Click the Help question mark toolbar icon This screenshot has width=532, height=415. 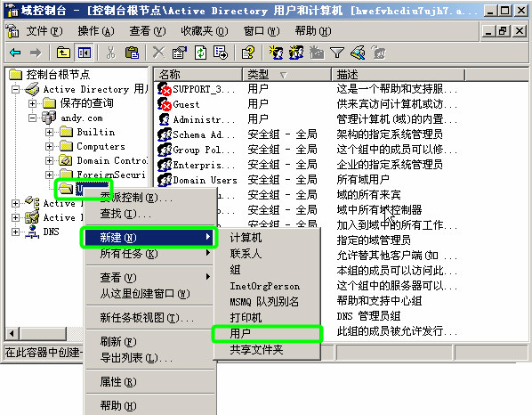tap(248, 53)
